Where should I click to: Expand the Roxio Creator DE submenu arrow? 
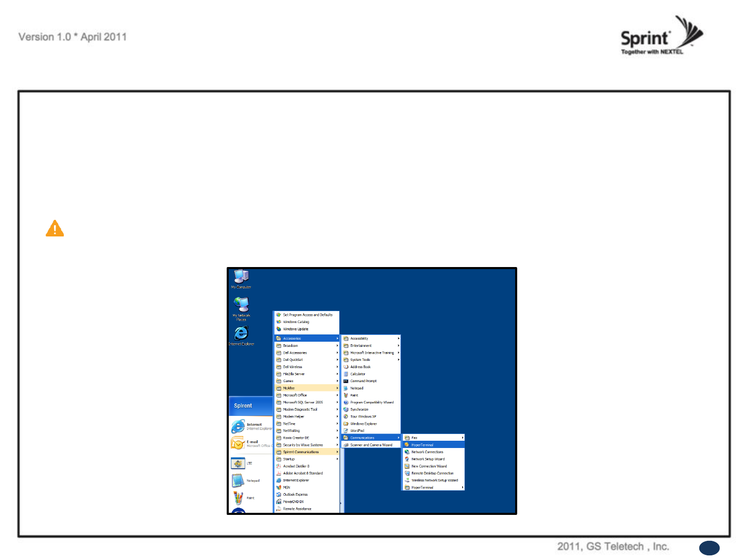click(x=337, y=438)
